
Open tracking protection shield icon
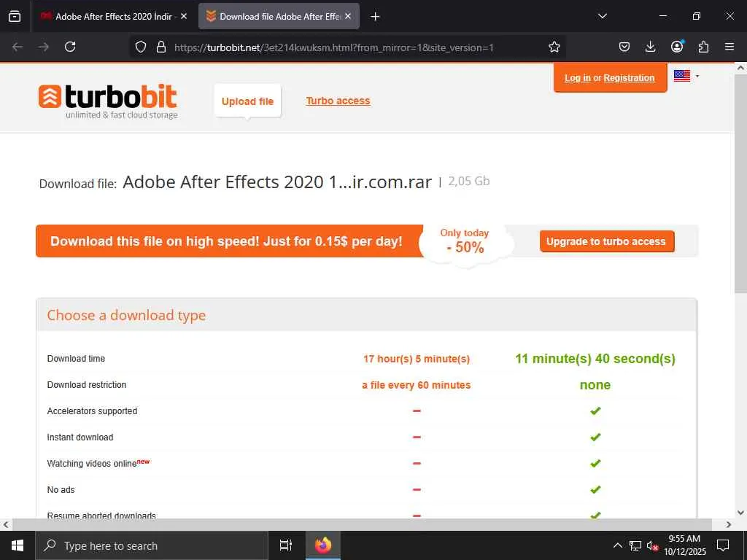pos(141,47)
